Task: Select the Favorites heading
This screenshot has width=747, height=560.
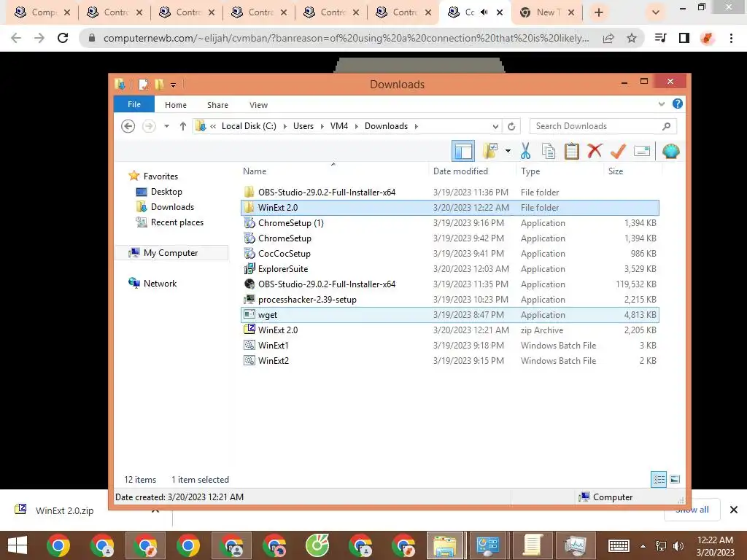Action: pyautogui.click(x=160, y=176)
